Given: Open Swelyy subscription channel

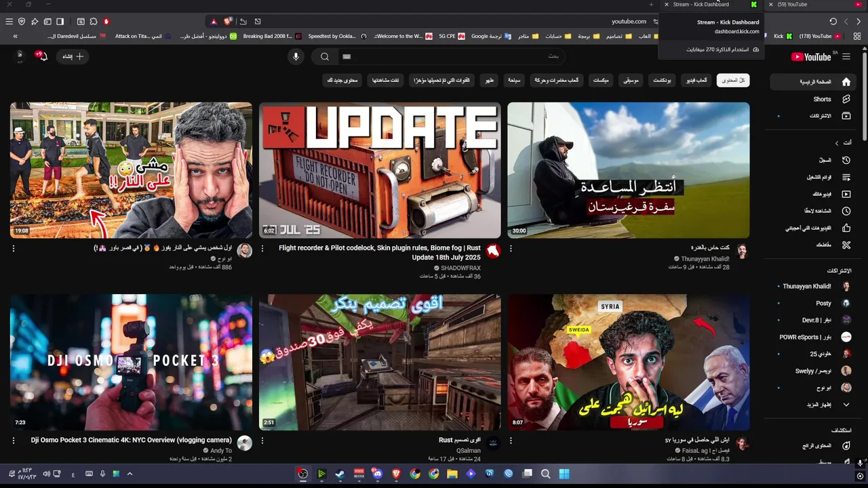Looking at the screenshot, I should (x=814, y=371).
